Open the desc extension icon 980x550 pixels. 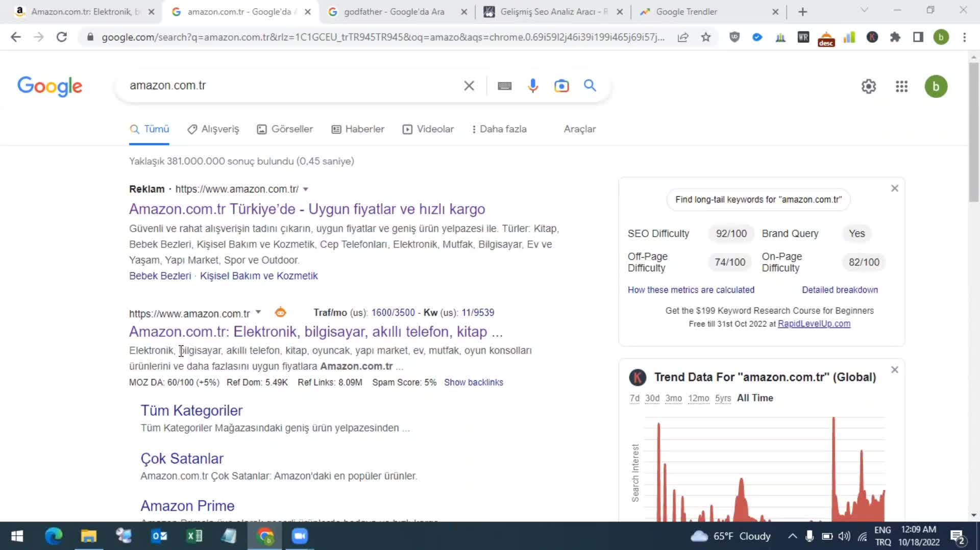pos(826,38)
